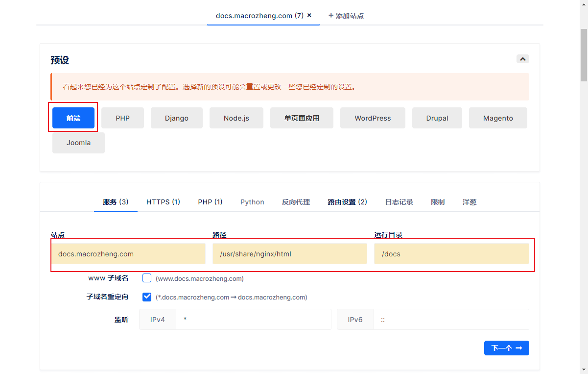Edit the IPv6 listen address field
Image resolution: width=588 pixels, height=374 pixels.
pyautogui.click(x=451, y=320)
